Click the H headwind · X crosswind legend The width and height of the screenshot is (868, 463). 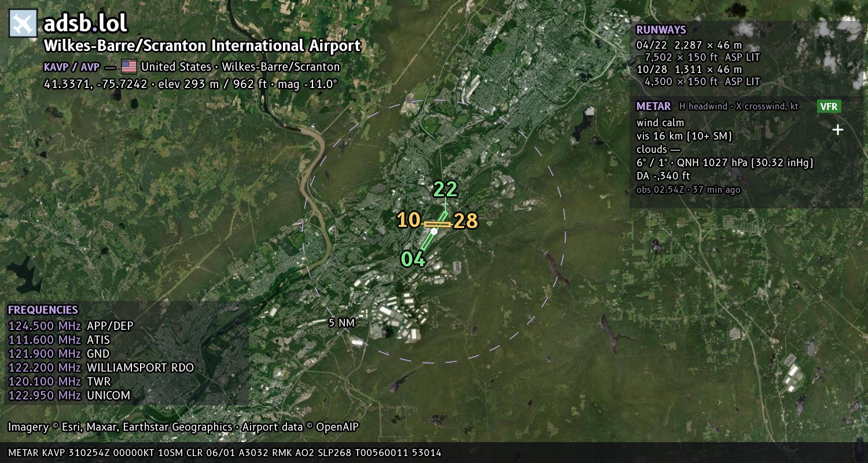tap(738, 106)
